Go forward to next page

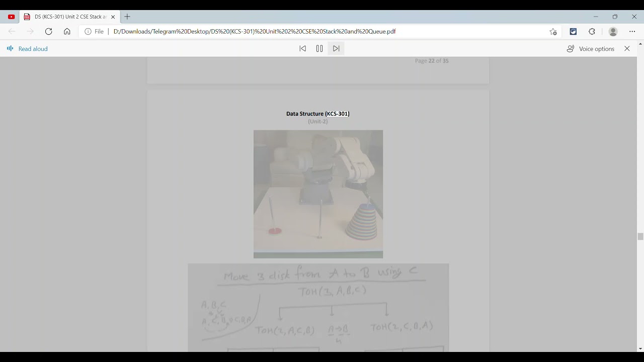click(x=30, y=31)
